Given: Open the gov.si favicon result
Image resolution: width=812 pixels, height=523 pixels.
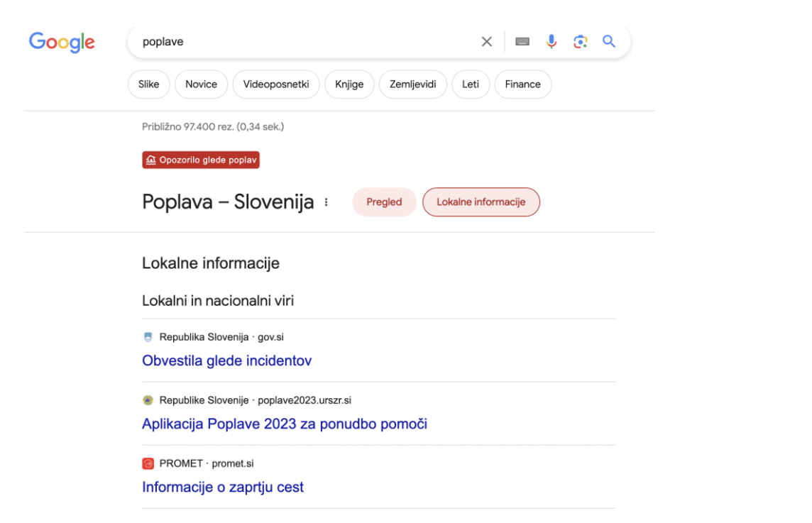Looking at the screenshot, I should pyautogui.click(x=148, y=337).
